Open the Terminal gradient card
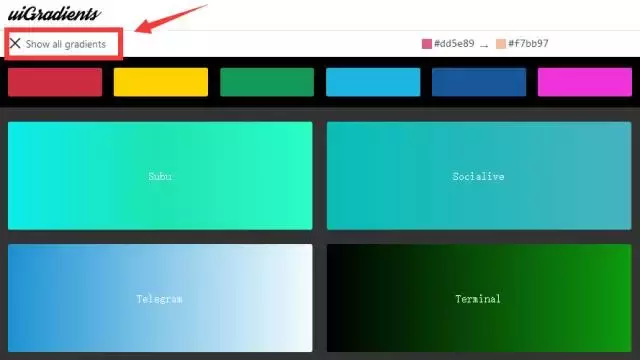 click(x=479, y=298)
